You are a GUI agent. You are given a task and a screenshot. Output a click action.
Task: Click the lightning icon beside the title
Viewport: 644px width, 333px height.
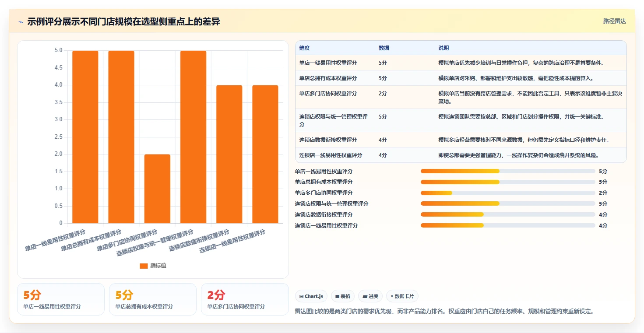[x=21, y=22]
